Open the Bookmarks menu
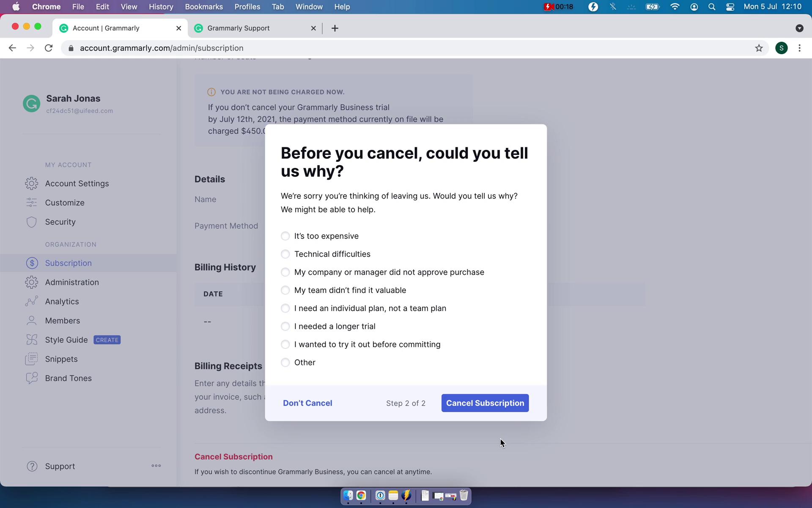Viewport: 812px width, 508px height. pyautogui.click(x=204, y=7)
